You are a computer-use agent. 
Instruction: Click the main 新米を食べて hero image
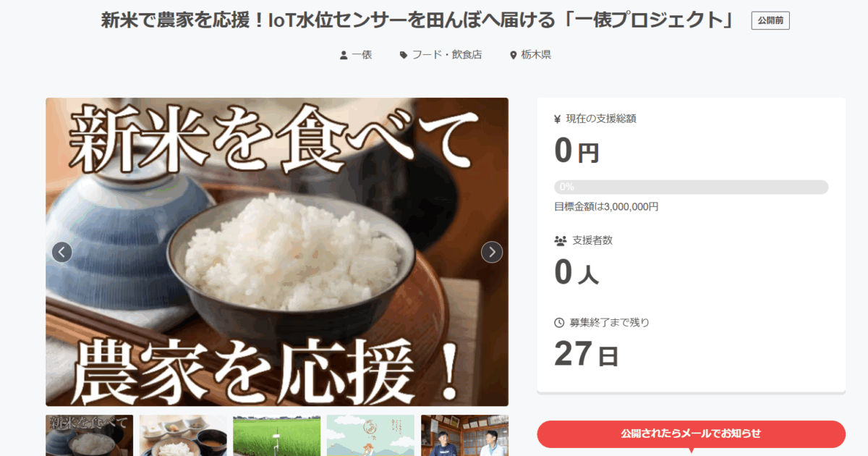coord(277,252)
